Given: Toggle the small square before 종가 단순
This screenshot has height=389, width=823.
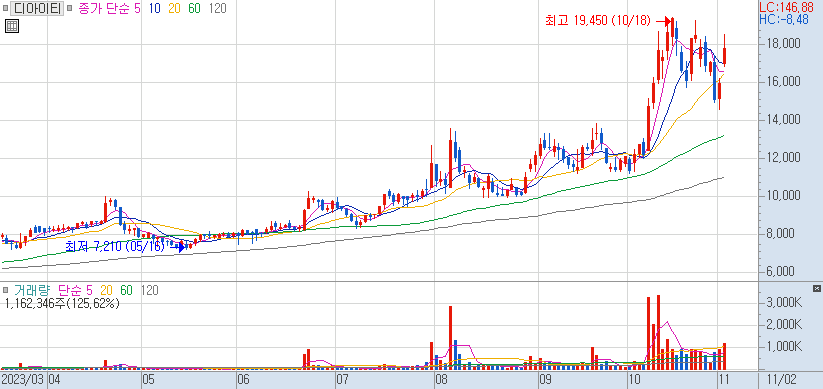Looking at the screenshot, I should click(70, 9).
